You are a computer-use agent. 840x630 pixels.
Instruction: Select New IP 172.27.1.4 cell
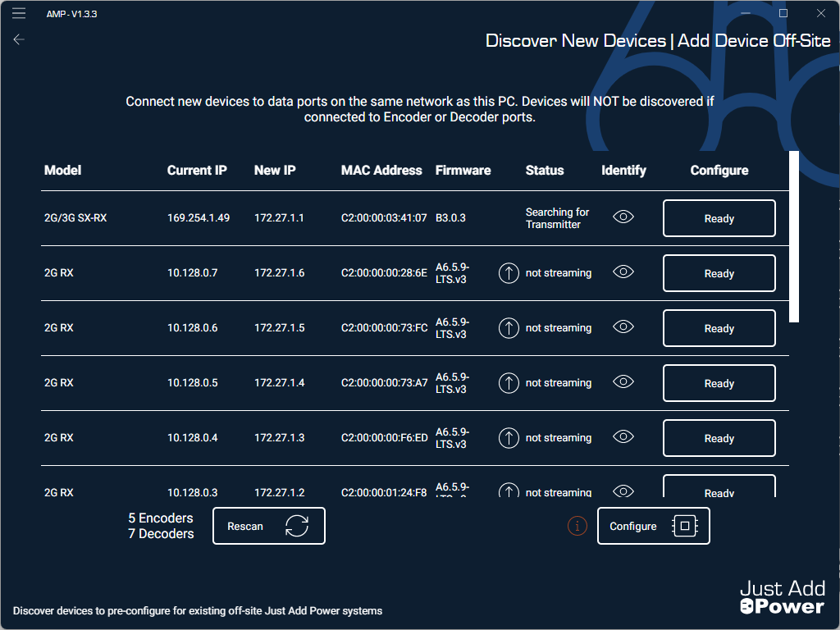click(x=279, y=383)
